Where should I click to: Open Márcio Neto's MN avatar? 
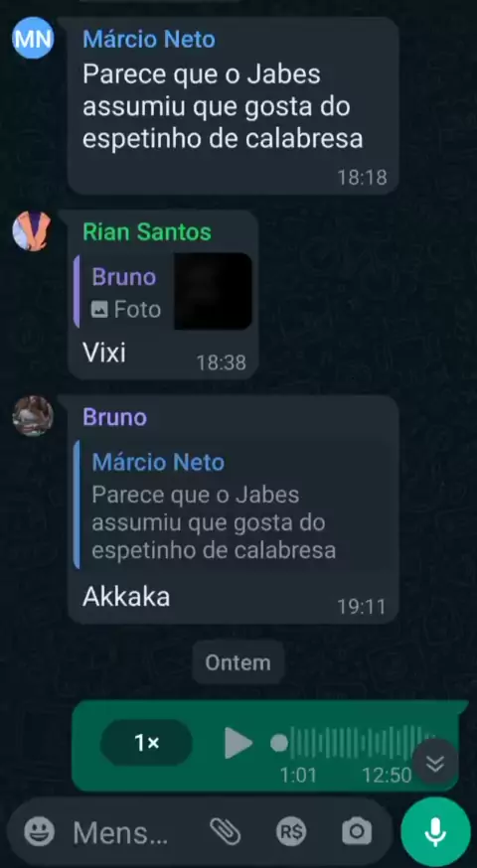click(33, 38)
